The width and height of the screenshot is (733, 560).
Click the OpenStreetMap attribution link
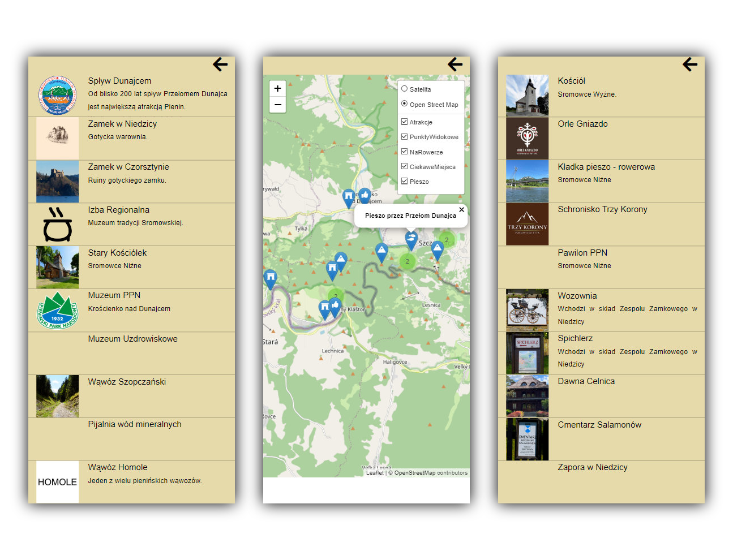415,473
